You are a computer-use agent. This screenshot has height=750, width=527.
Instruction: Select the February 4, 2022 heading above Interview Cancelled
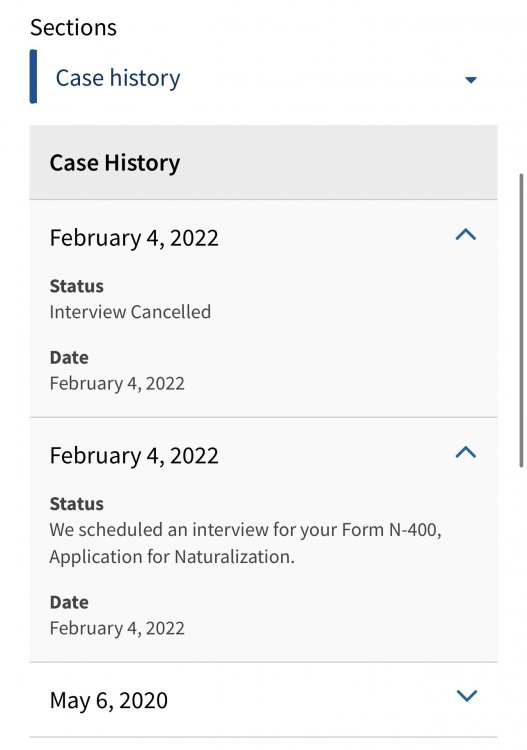[134, 238]
